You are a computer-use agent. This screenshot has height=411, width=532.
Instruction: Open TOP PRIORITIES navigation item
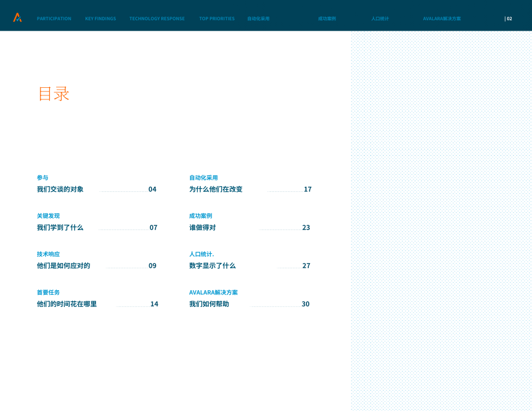[217, 18]
